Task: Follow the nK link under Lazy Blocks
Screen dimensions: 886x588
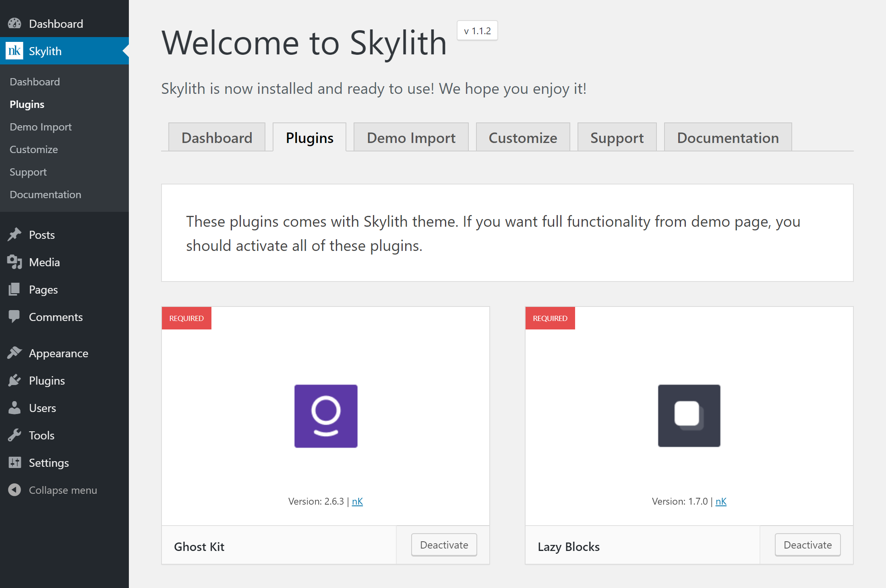Action: (x=721, y=501)
